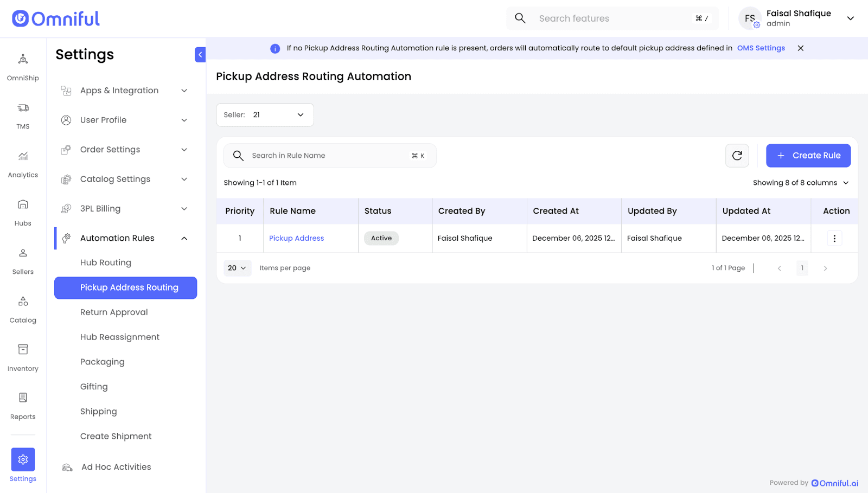Select Hub Routing in Automation Rules
This screenshot has height=493, width=868.
tap(106, 262)
